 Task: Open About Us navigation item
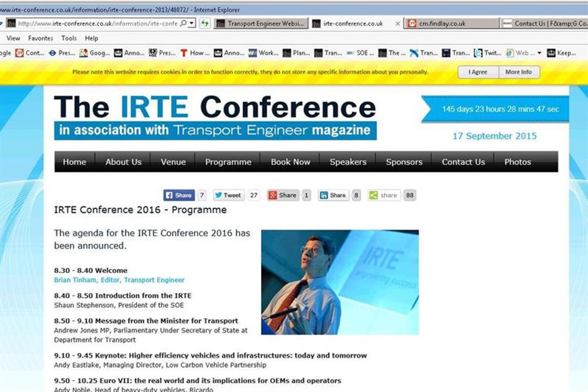(123, 162)
